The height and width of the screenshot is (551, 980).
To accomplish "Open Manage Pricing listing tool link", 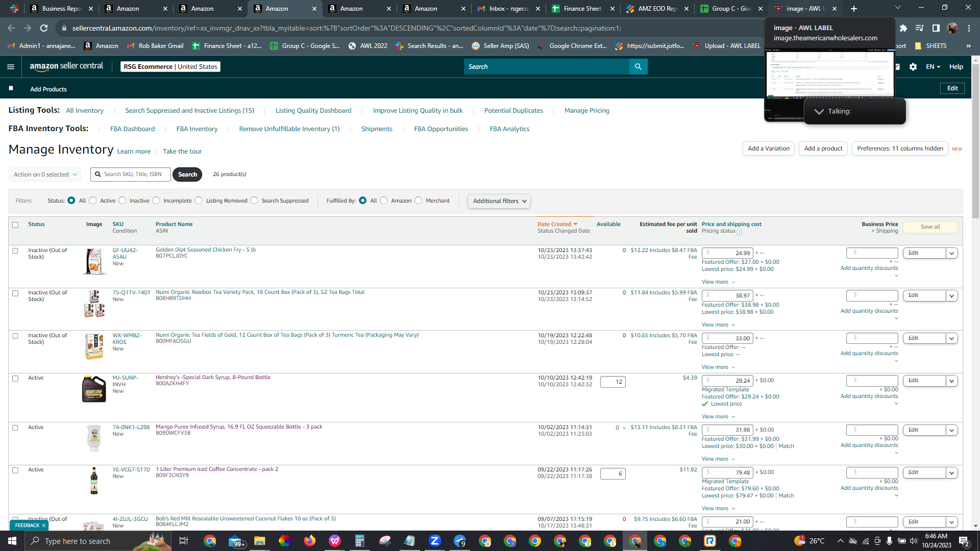I will click(586, 111).
